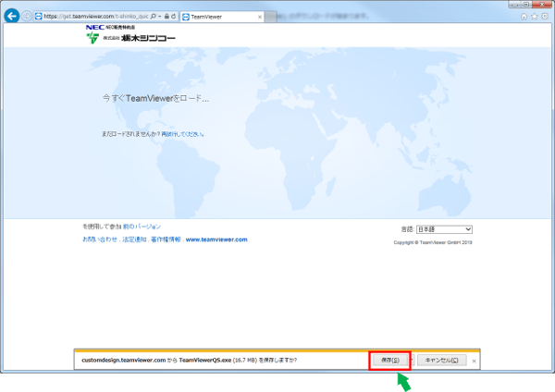Select the TeamViewer browser tab
Image resolution: width=555 pixels, height=392 pixels.
tap(222, 17)
